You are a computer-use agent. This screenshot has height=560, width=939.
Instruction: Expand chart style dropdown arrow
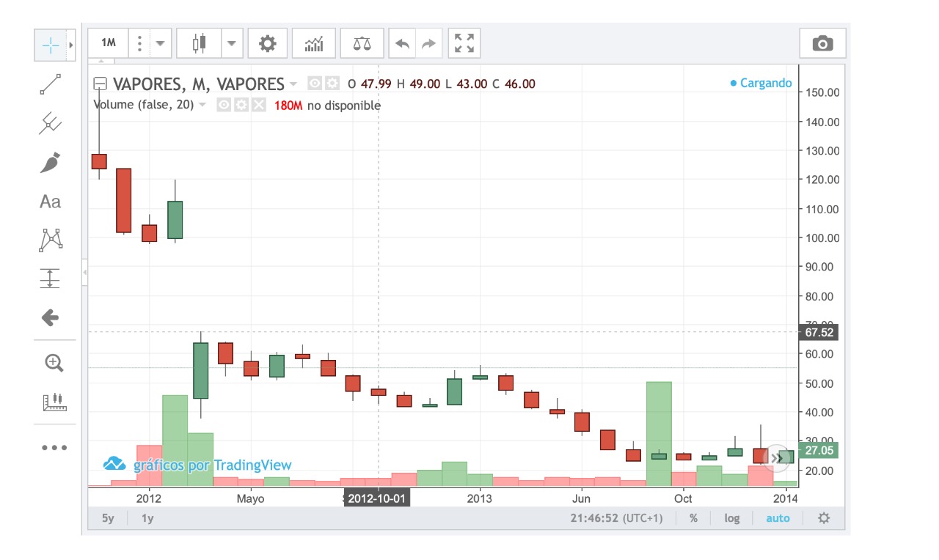point(232,44)
